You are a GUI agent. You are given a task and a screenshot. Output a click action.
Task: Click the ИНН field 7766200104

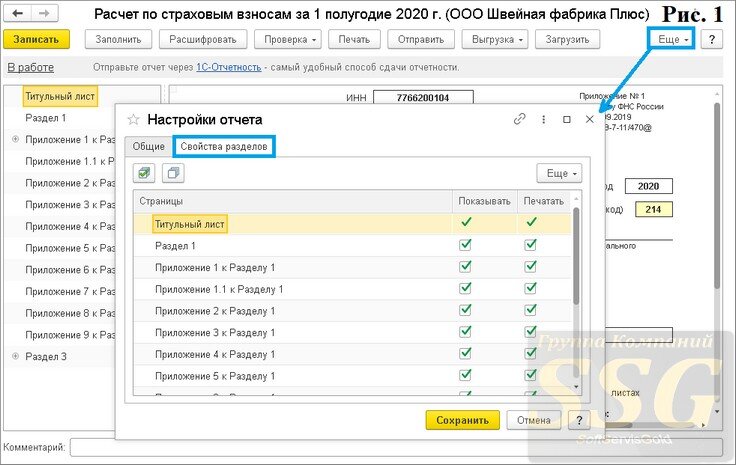click(423, 98)
